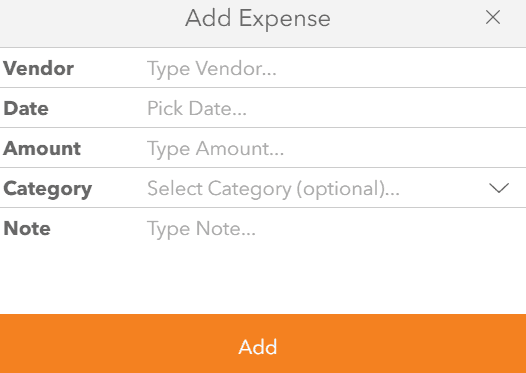Expand the Category chevron arrow
Viewport: 526px width, 373px height.
click(x=499, y=188)
